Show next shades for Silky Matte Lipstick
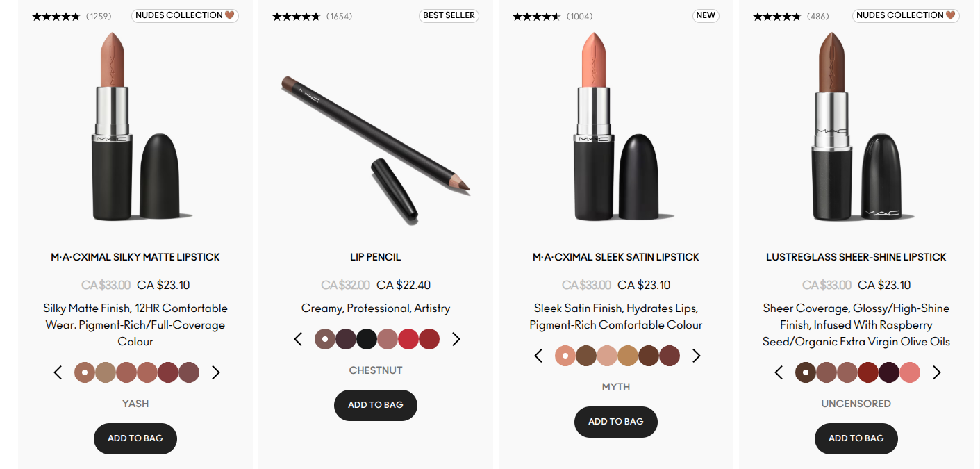 pos(216,372)
